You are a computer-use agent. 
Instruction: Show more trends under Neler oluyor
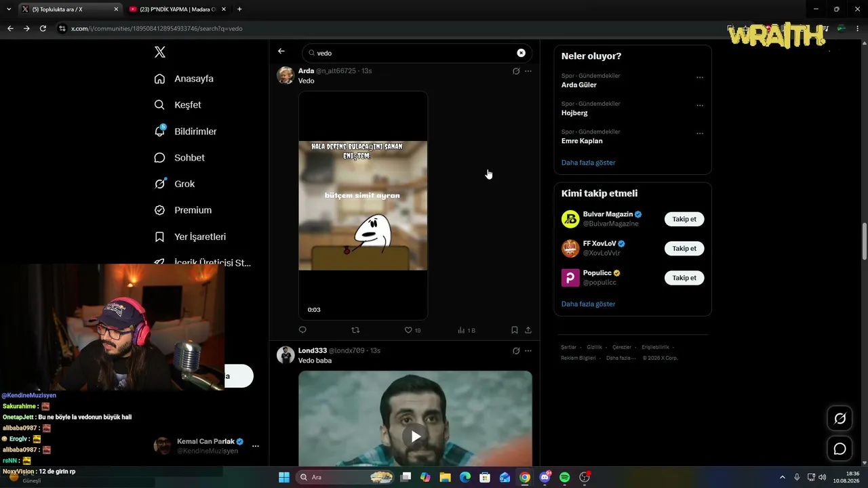[x=589, y=163]
